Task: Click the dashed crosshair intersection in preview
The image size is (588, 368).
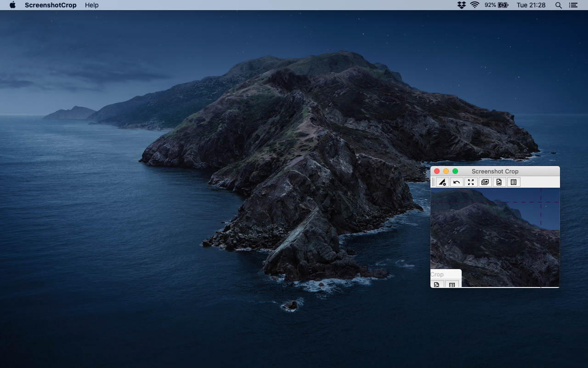Action: (541, 202)
